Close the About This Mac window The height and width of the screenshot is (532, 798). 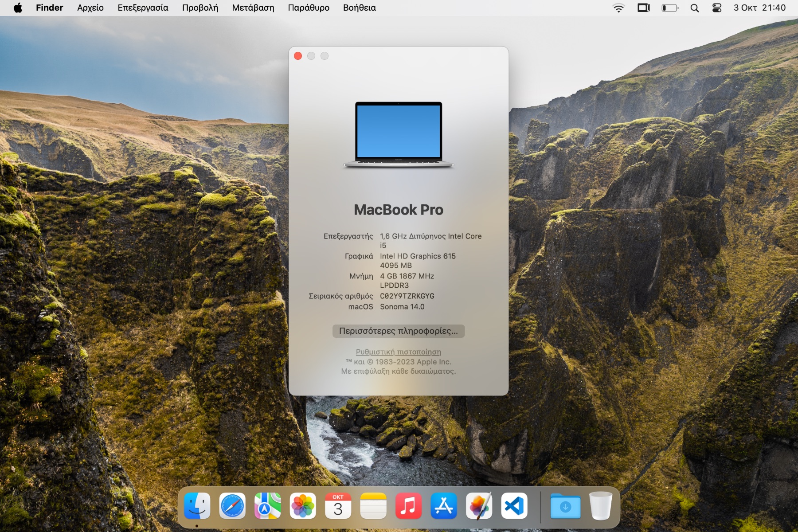click(298, 56)
